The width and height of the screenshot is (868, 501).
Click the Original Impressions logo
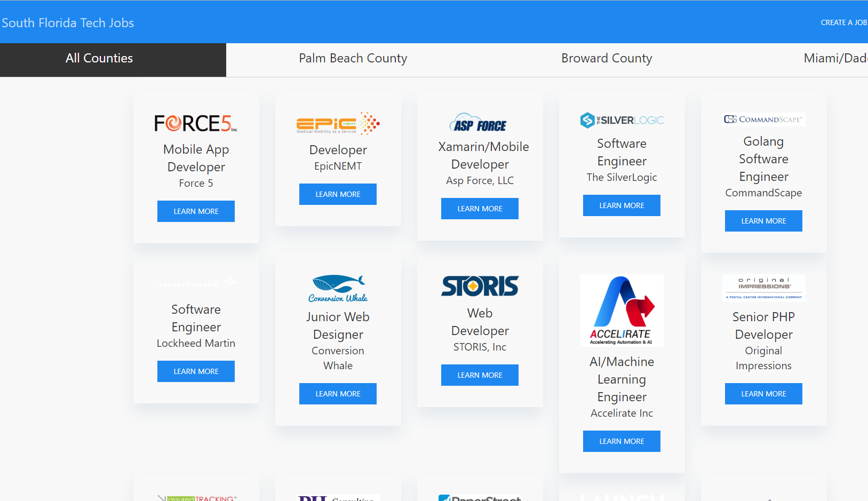coord(763,288)
